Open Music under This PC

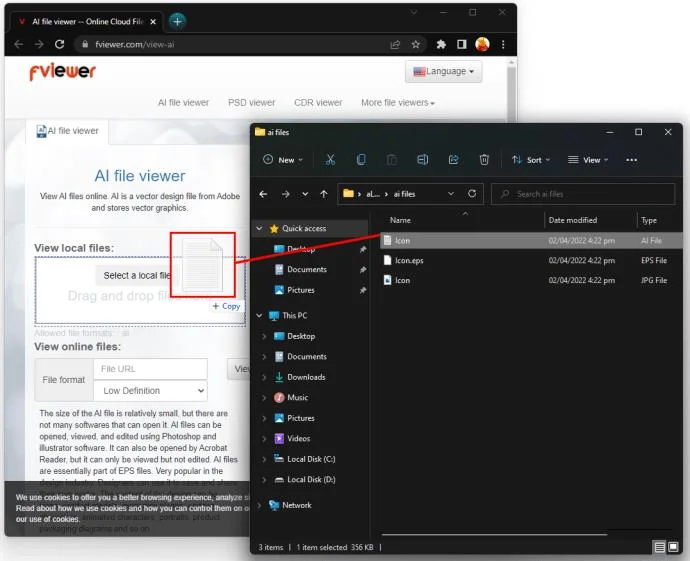click(x=297, y=398)
